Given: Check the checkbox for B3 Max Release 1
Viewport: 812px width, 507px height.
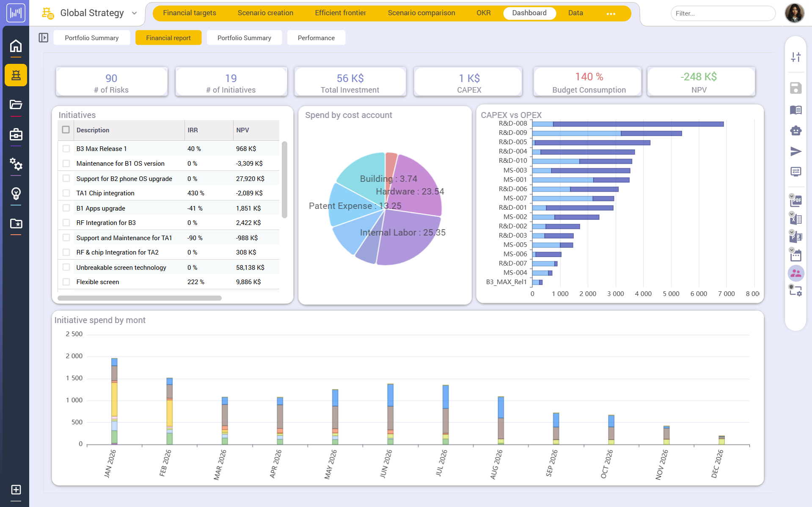Looking at the screenshot, I should [x=66, y=148].
